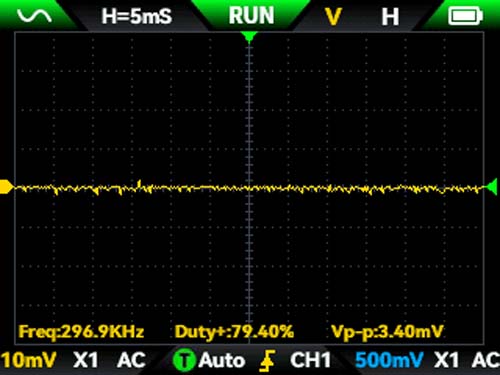500x375 pixels.
Task: Select the yellow 10mV vertical scale
Action: [x=28, y=360]
